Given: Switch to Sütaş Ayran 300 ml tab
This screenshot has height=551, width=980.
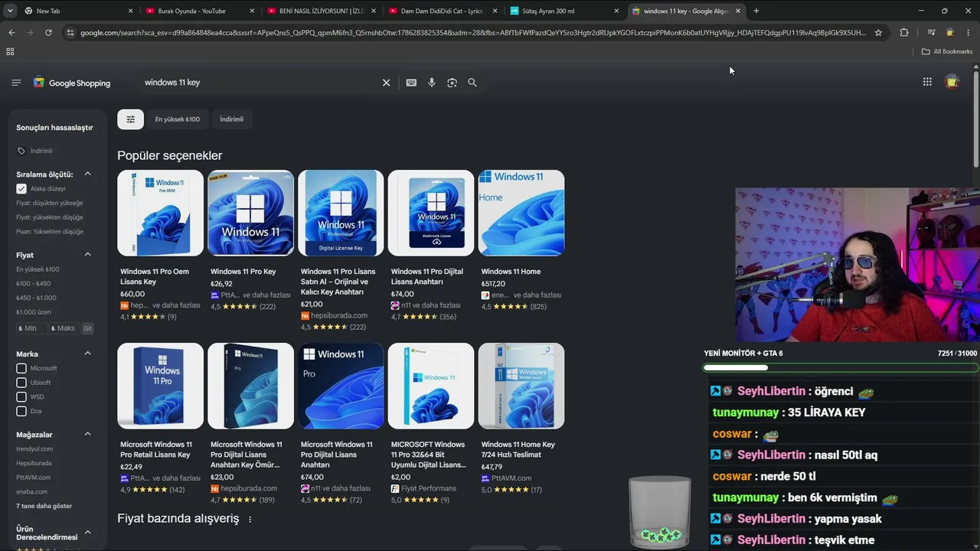Looking at the screenshot, I should [563, 11].
